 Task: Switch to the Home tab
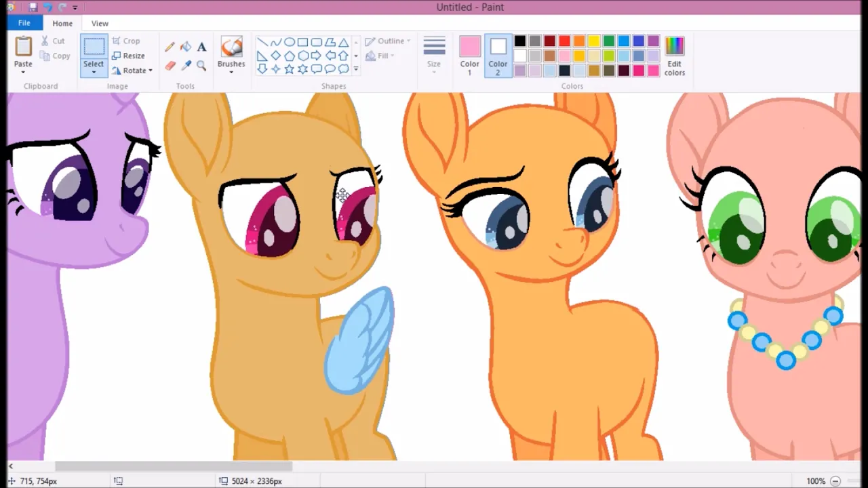click(62, 23)
